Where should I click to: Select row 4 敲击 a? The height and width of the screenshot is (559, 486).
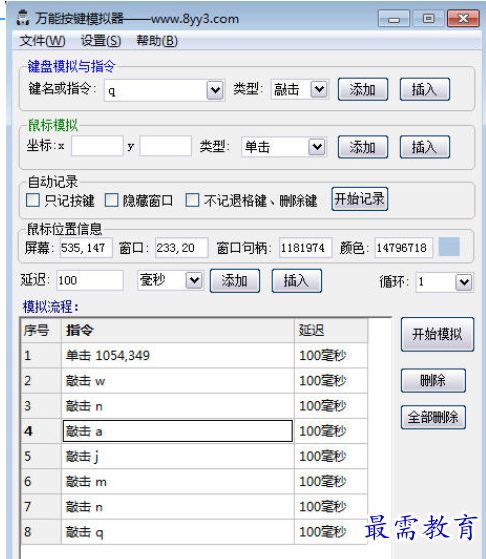[x=194, y=431]
